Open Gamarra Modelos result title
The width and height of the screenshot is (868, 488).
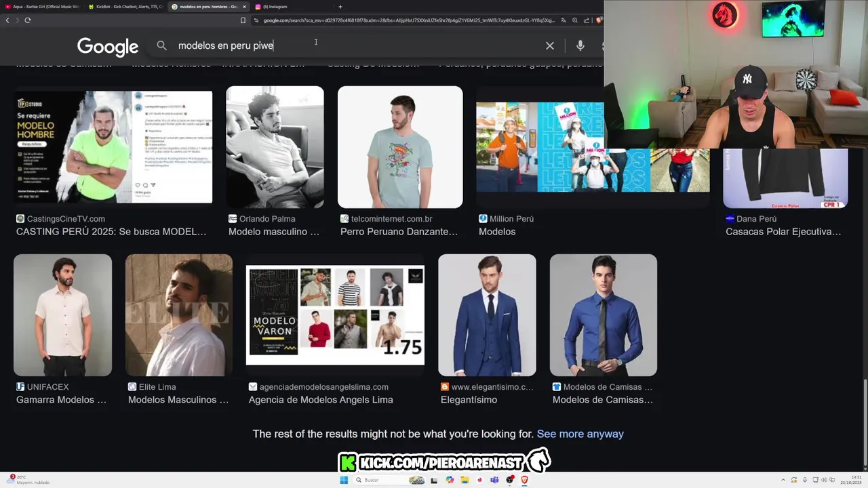click(61, 400)
